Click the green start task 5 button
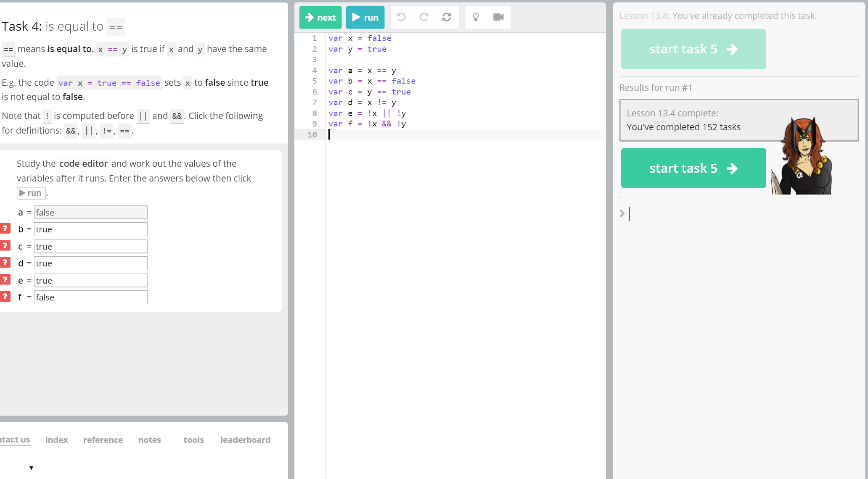Image resolution: width=868 pixels, height=479 pixels. pyautogui.click(x=693, y=168)
